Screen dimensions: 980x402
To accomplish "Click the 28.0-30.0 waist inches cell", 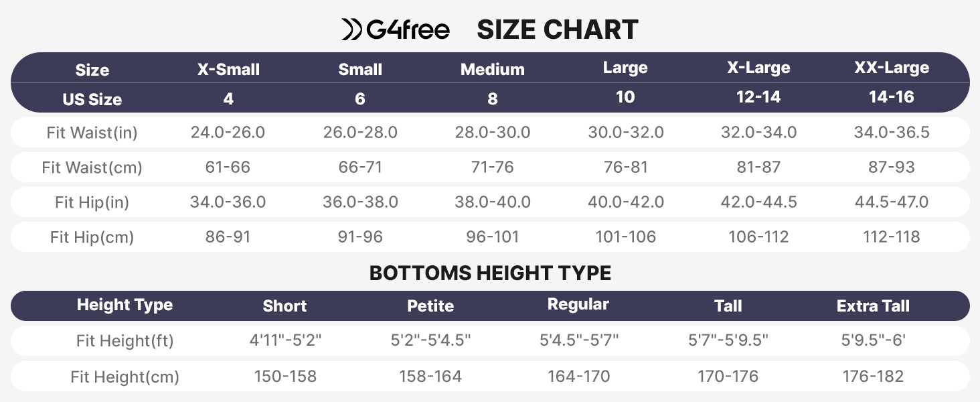I will pos(493,133).
